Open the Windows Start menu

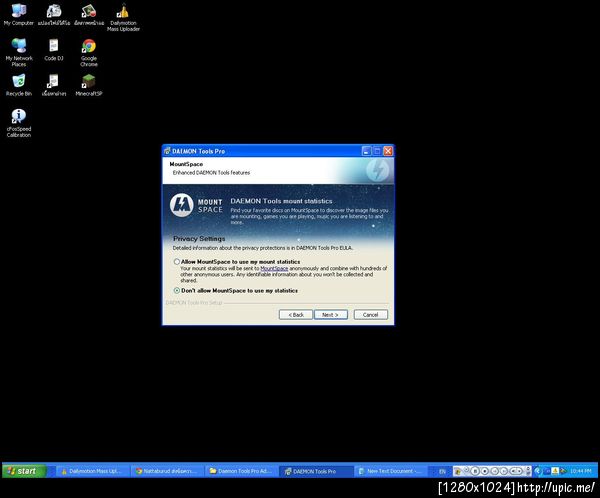24,471
